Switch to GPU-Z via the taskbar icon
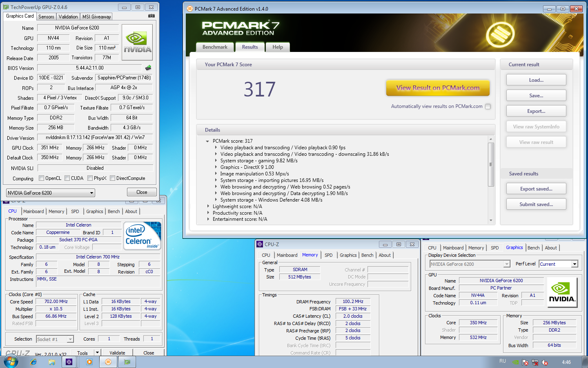This screenshot has height=368, width=588. point(127,362)
